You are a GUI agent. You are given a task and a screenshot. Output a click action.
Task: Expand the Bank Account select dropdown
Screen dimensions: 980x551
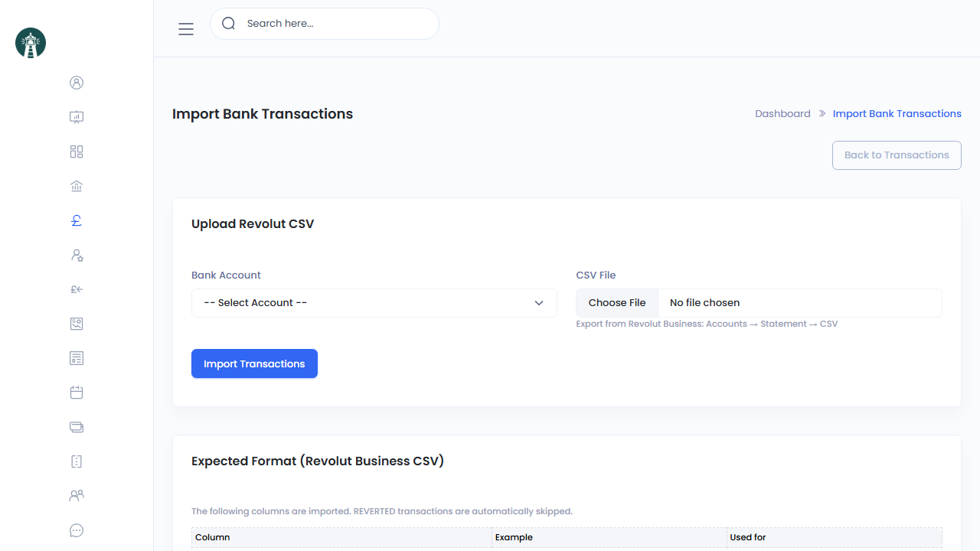pyautogui.click(x=374, y=303)
